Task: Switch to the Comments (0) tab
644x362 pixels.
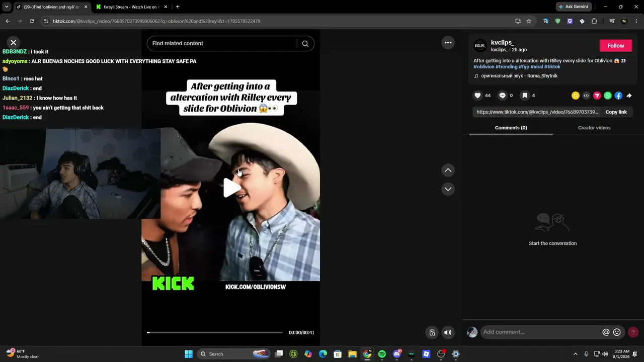Action: [511, 128]
